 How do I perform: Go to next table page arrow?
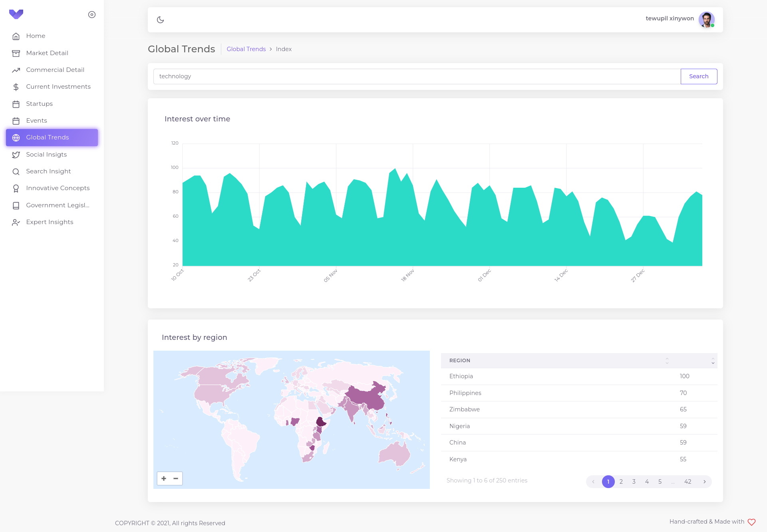[705, 482]
